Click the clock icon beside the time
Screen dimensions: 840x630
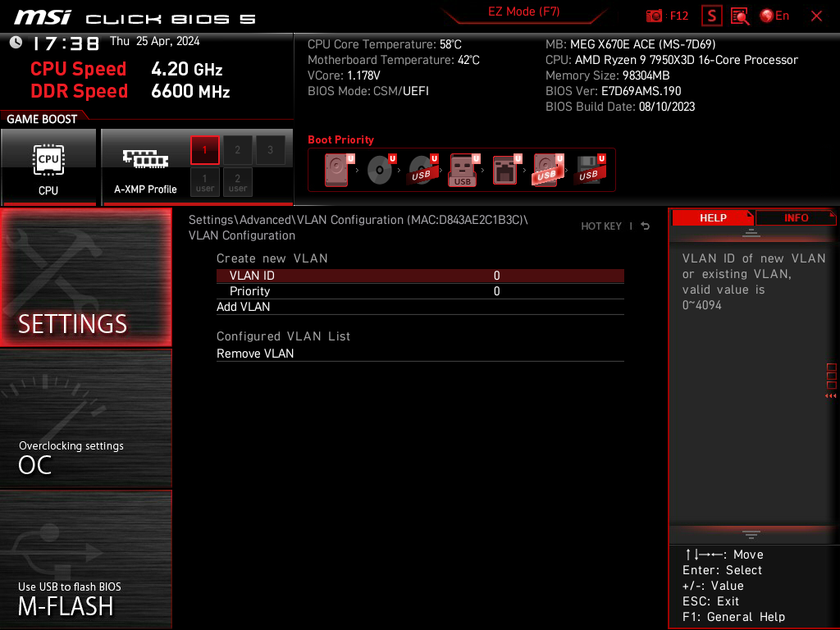click(16, 43)
